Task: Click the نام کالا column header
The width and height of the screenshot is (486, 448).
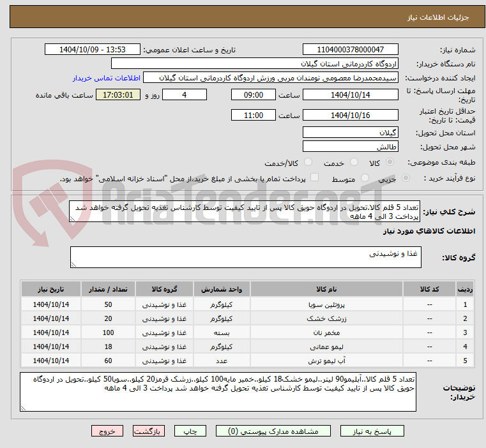Action: (x=326, y=288)
